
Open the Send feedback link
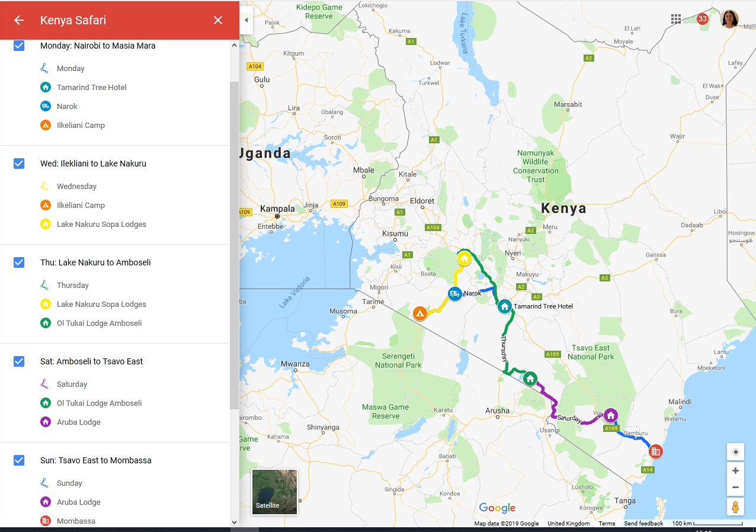click(x=643, y=524)
